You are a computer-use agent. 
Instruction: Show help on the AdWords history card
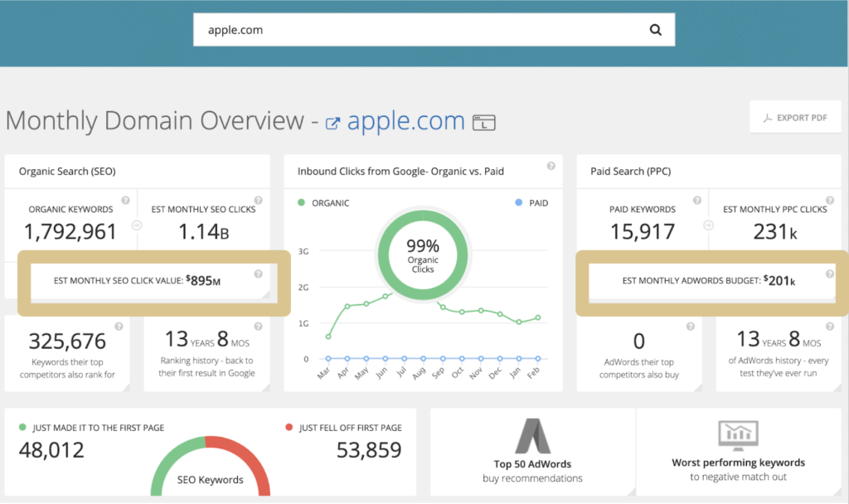(x=829, y=327)
